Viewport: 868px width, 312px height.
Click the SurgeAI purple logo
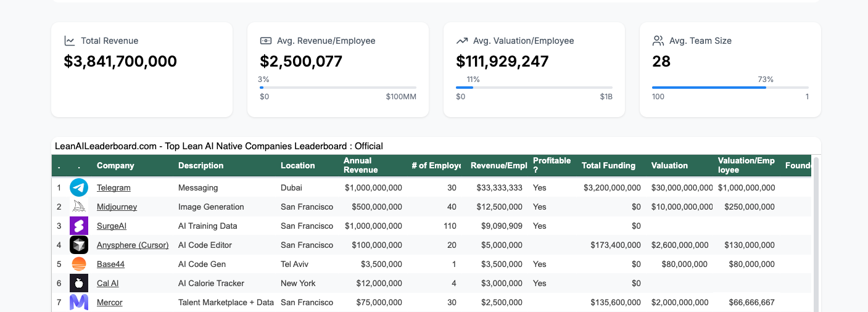[79, 226]
